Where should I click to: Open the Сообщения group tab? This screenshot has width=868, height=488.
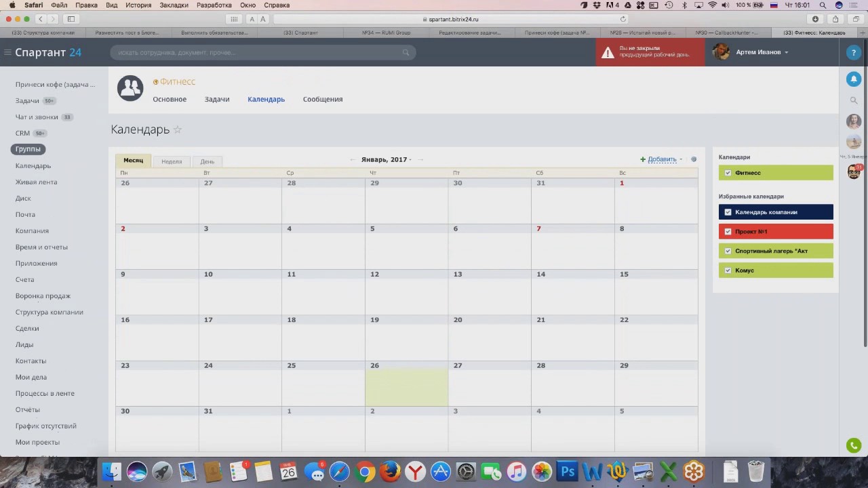click(323, 99)
